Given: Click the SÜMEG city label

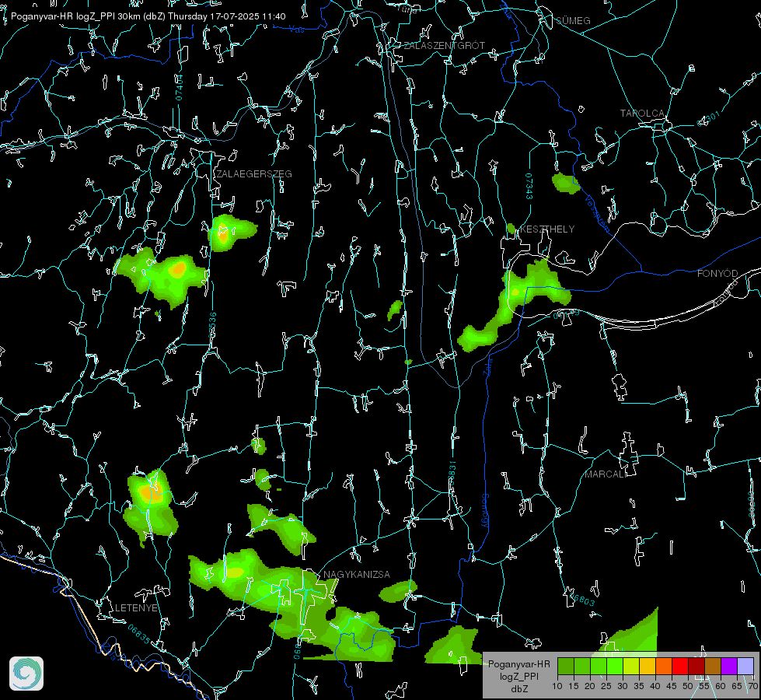Looking at the screenshot, I should [573, 21].
